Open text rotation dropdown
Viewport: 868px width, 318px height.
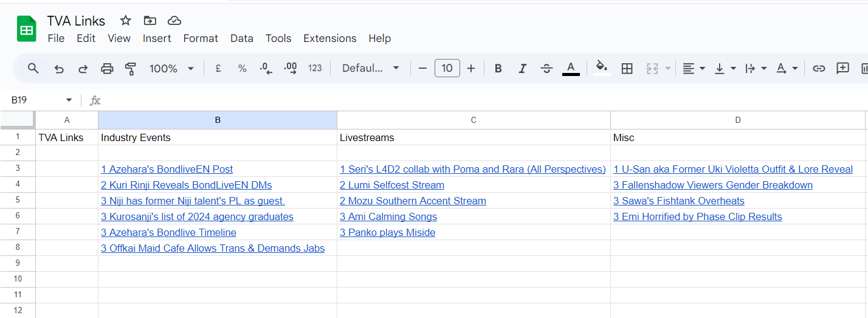[x=787, y=69]
